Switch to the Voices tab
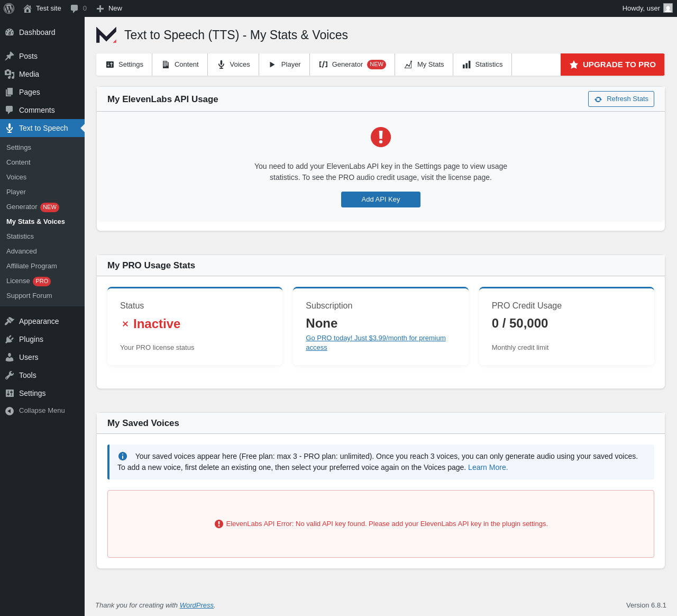The image size is (677, 616). 233,65
